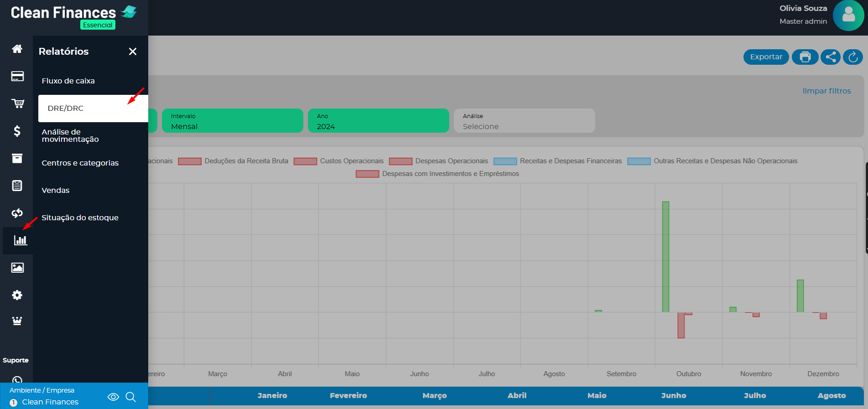The height and width of the screenshot is (409, 868).
Task: Click the Exportar button
Action: pos(766,57)
